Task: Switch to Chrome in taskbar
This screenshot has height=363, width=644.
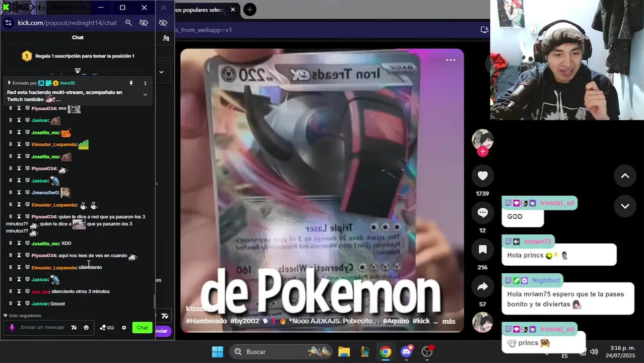Action: tap(385, 352)
